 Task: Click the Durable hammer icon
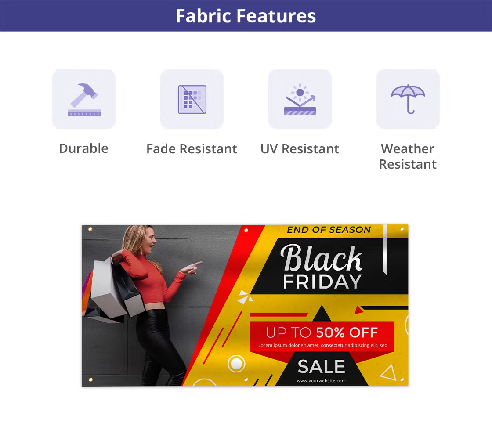(84, 99)
